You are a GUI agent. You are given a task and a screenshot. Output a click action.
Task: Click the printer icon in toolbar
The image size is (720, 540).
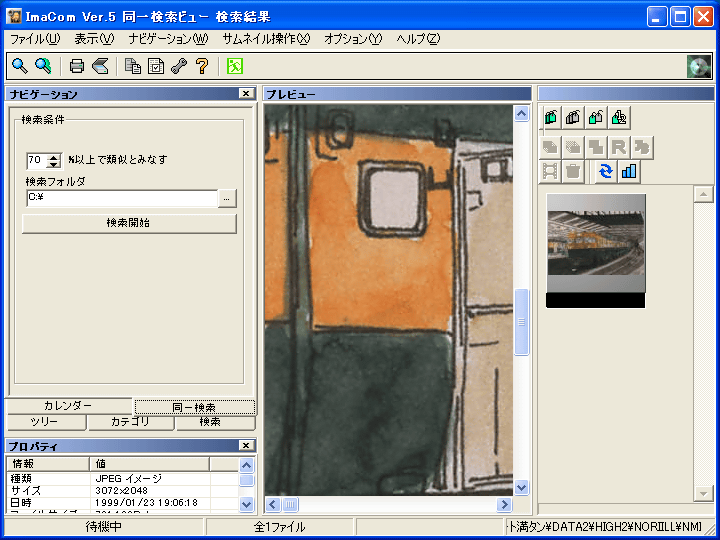point(77,66)
